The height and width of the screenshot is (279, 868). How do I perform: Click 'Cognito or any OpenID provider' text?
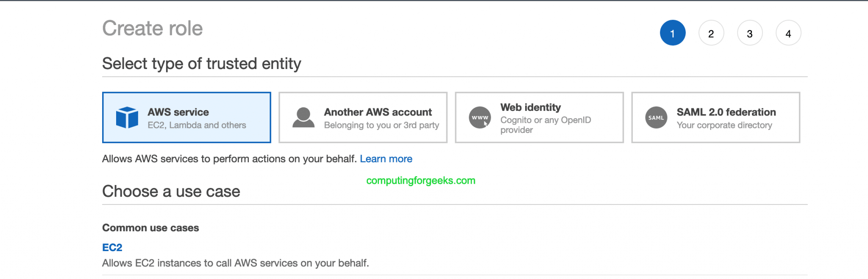coord(545,125)
